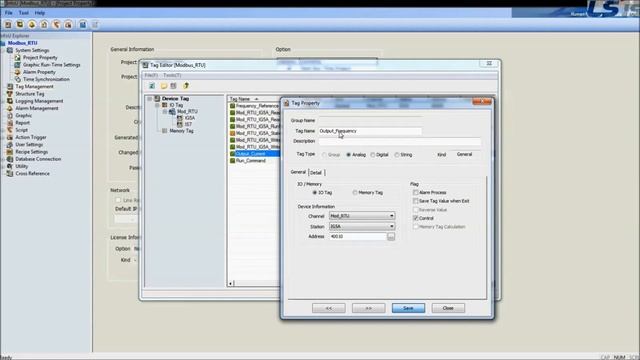This screenshot has width=640, height=360.
Task: Collapse the Device Tag tree node
Action: click(149, 99)
